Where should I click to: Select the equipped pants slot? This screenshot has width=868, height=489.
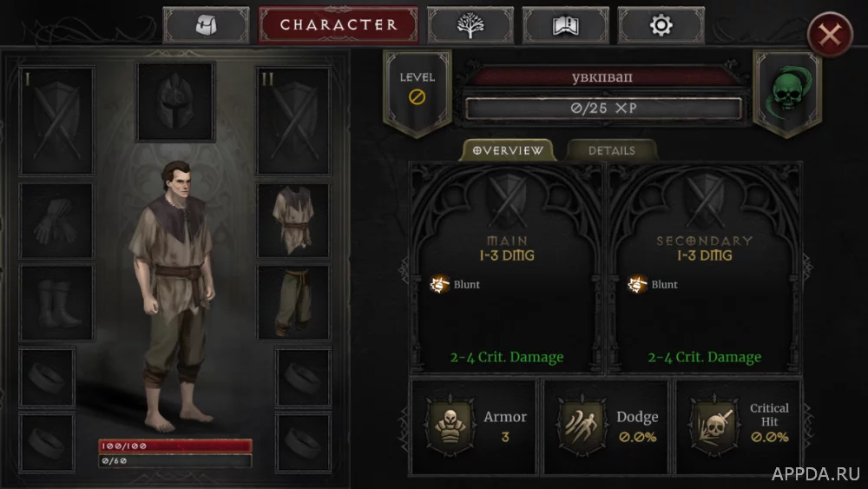(294, 302)
